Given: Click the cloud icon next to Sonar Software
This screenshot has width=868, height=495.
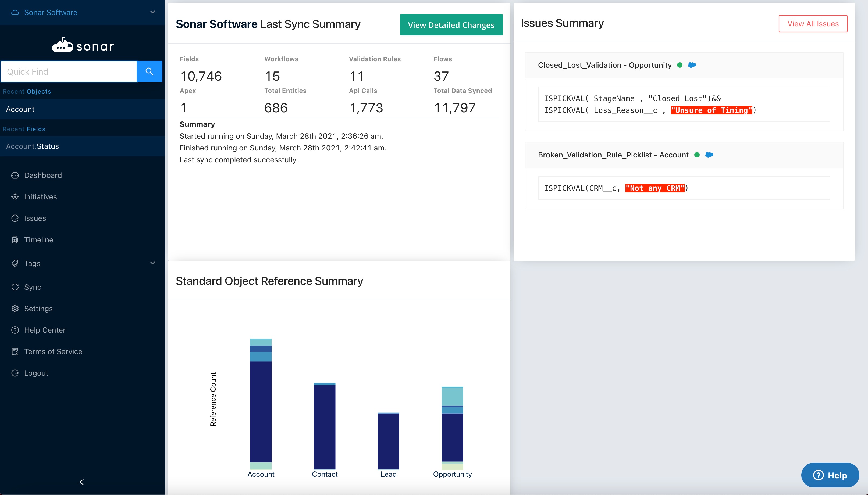Looking at the screenshot, I should pyautogui.click(x=15, y=13).
